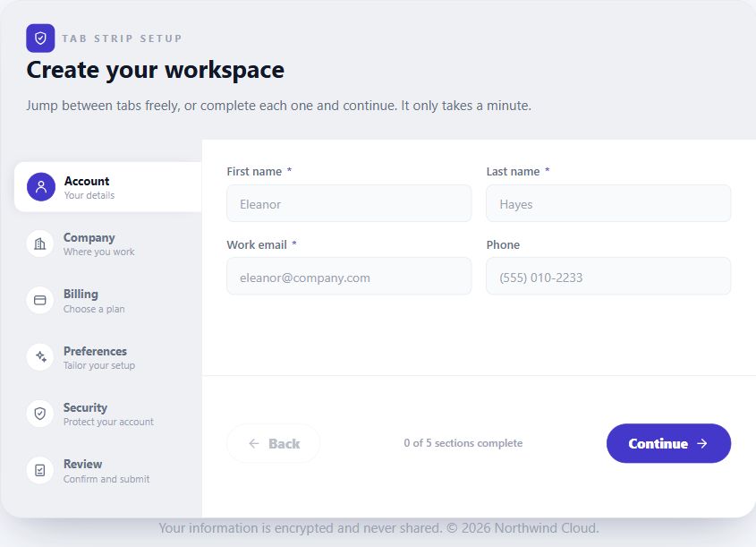Click the Billing credit card icon
Image resolution: width=756 pixels, height=547 pixels.
pyautogui.click(x=40, y=300)
